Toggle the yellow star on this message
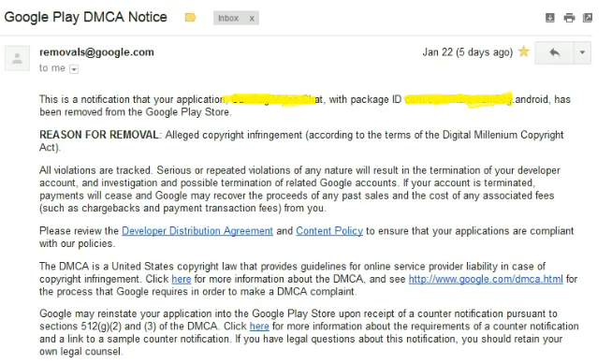Screen dimensions: 612x364 pos(524,51)
